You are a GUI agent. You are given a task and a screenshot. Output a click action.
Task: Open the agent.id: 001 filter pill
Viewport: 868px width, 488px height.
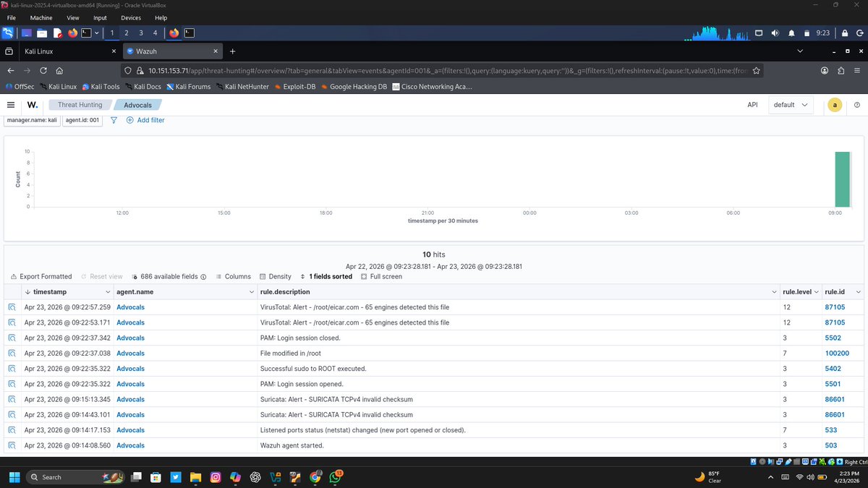(x=82, y=120)
